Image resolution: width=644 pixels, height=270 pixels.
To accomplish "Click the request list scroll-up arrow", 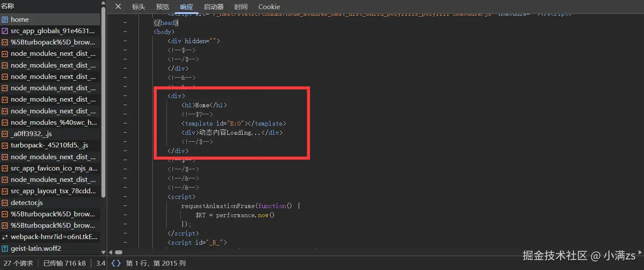I will point(103,3).
